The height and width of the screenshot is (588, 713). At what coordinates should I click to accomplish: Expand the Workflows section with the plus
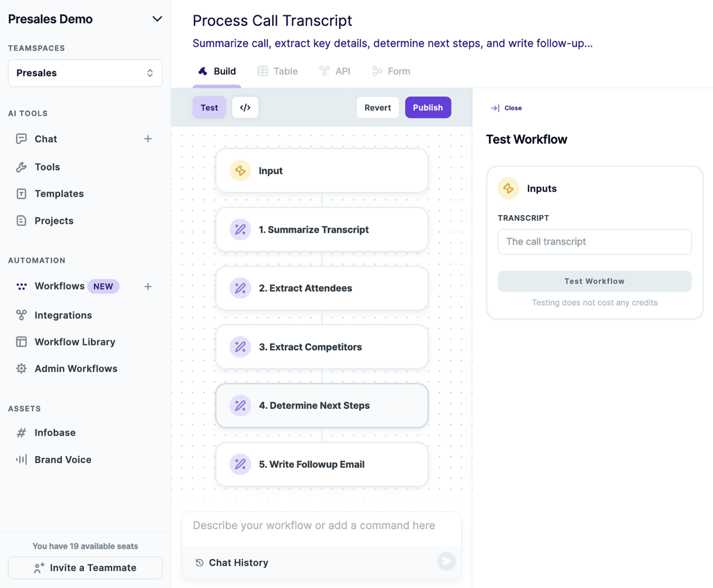[148, 286]
